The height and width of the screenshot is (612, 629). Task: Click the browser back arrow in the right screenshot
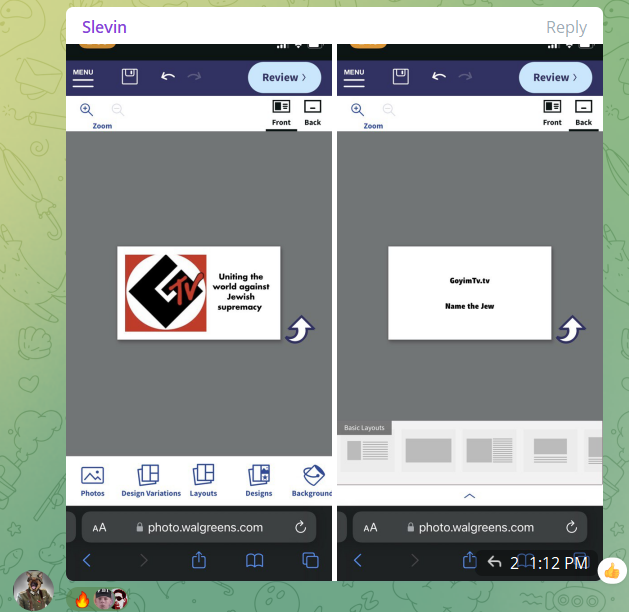(358, 560)
